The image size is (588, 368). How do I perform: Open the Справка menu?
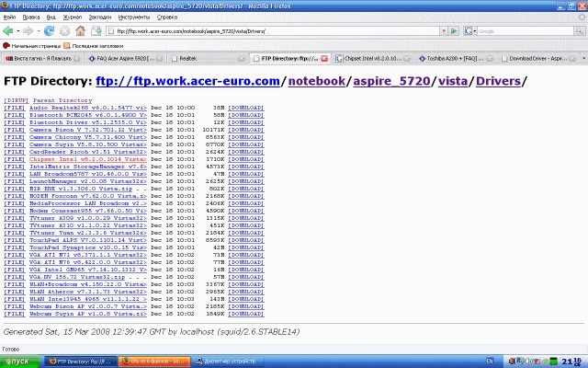click(x=167, y=17)
